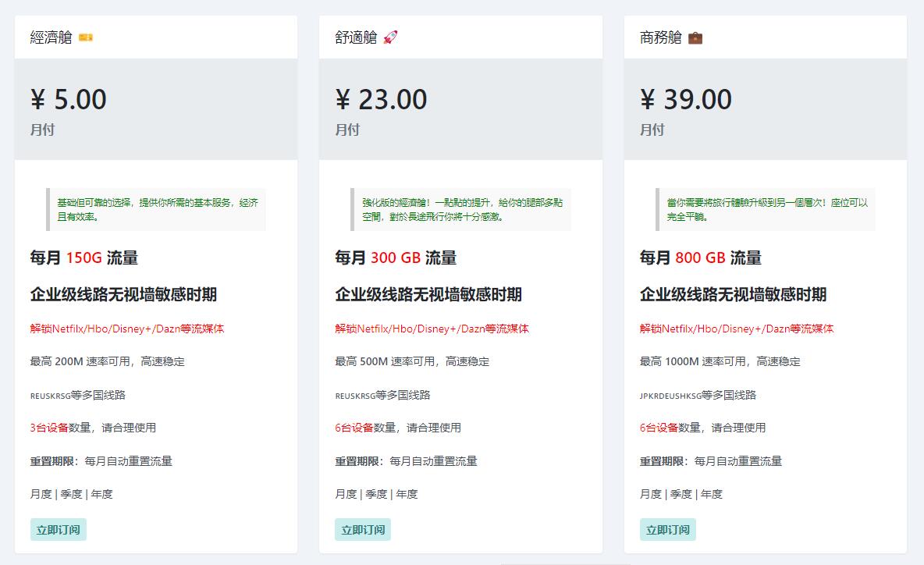Select the 商務艙 plan title

[660, 37]
